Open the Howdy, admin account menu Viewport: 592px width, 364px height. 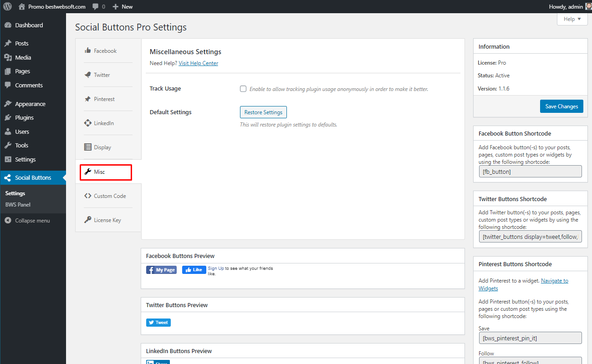click(x=570, y=6)
